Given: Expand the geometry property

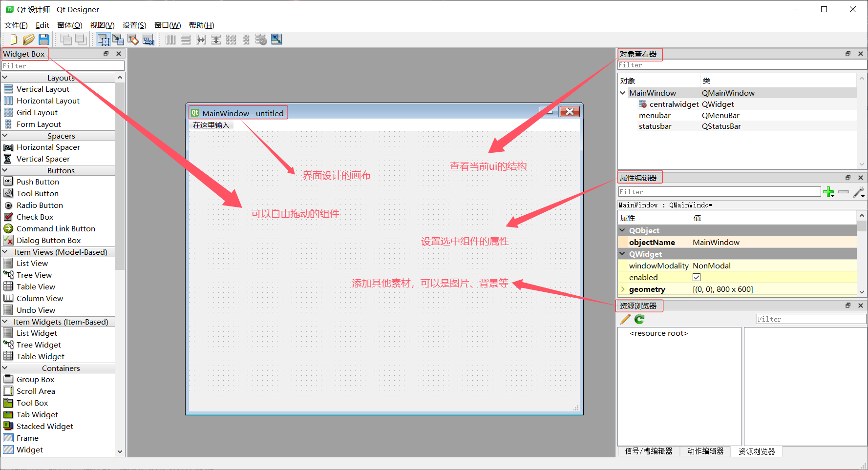Looking at the screenshot, I should pos(623,289).
